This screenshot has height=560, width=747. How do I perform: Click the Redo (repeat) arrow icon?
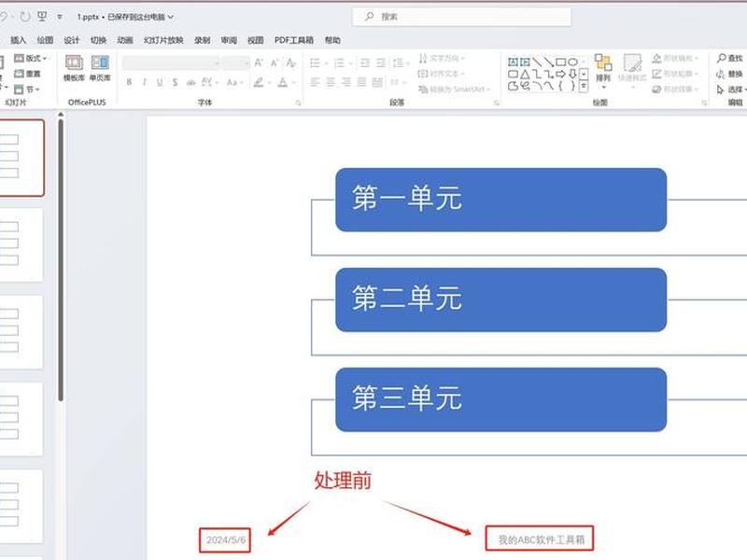25,17
